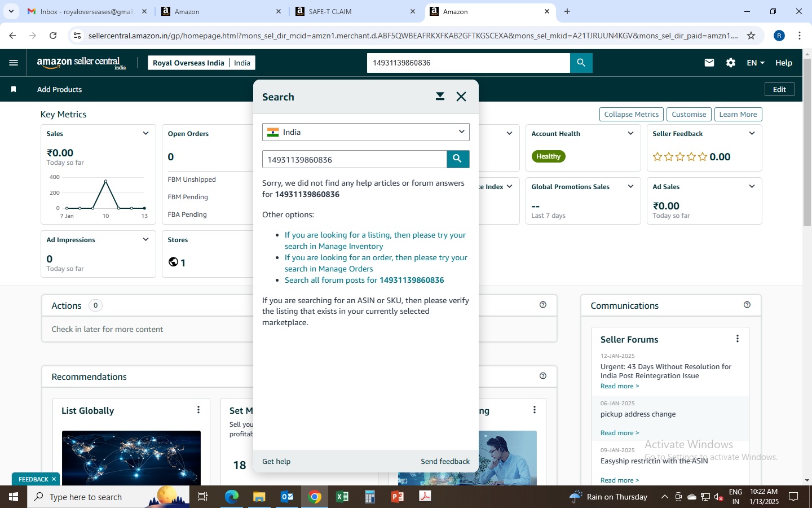
Task: Click the Customise button
Action: 689,114
